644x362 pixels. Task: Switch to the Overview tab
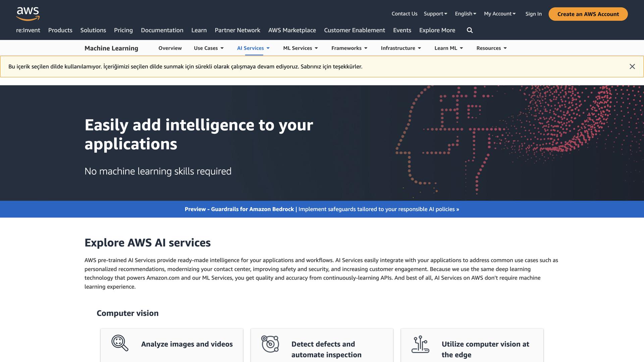point(170,48)
